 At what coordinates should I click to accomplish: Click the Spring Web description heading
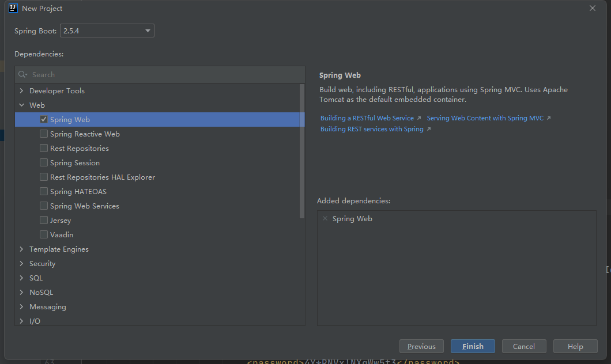pyautogui.click(x=340, y=75)
